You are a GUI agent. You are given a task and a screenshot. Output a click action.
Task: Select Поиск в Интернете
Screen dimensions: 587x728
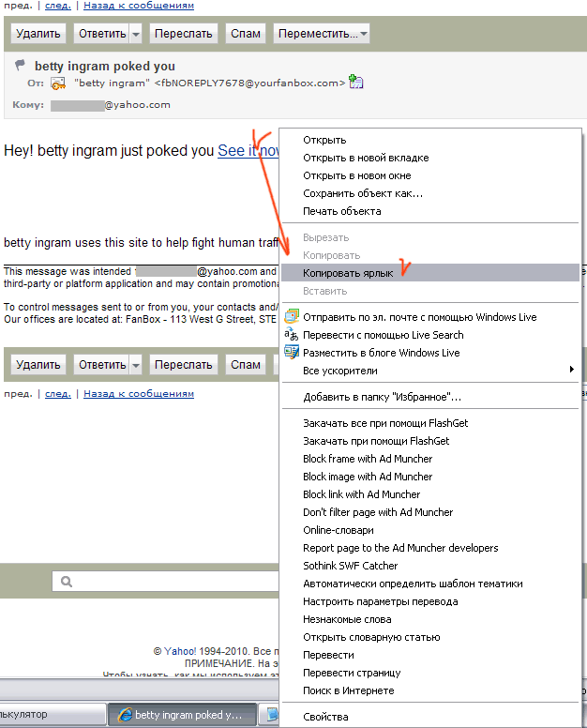pos(430,690)
